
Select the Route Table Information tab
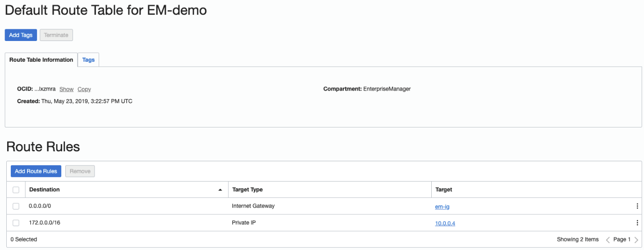[x=41, y=60]
